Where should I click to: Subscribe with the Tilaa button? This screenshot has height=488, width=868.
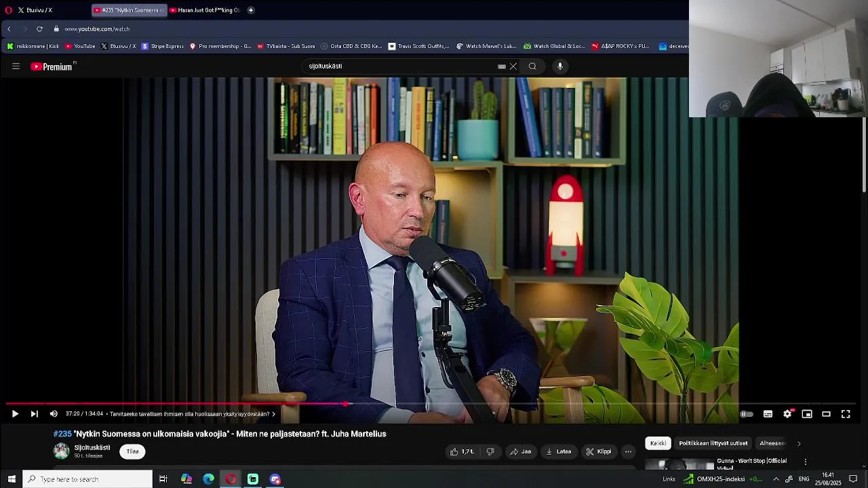132,451
